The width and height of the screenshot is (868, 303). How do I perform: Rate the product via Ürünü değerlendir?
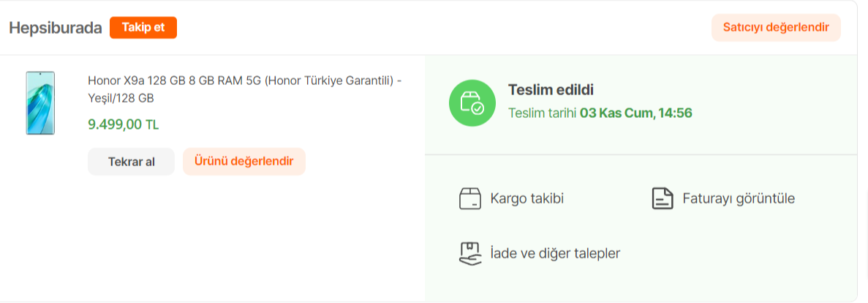[244, 162]
